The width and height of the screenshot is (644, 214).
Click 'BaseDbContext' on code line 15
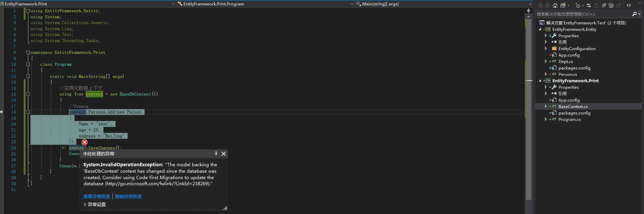[135, 94]
